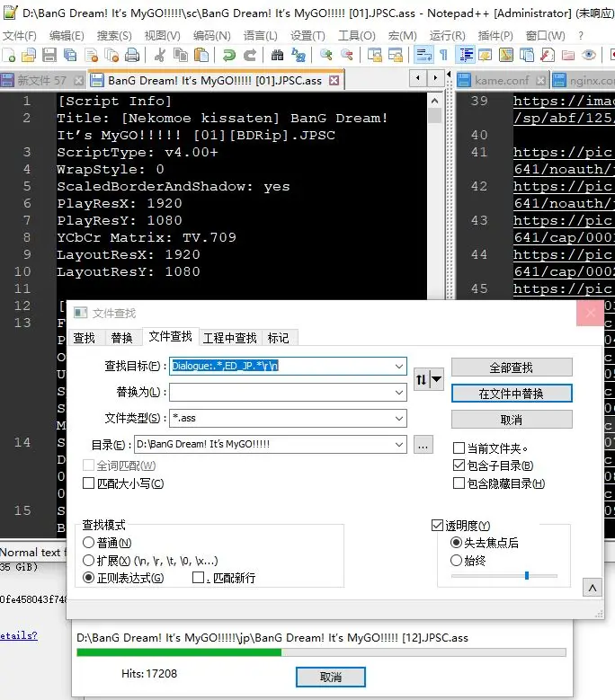The height and width of the screenshot is (700, 615).
Task: Click the dialog's 取消 button
Action: point(512,420)
